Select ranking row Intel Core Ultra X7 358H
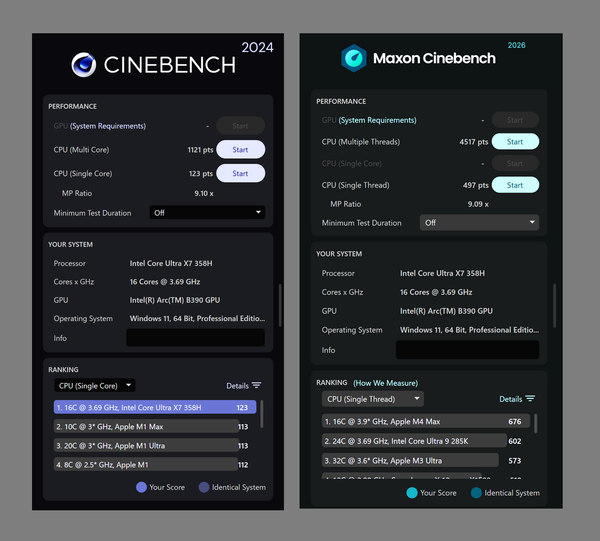Image resolution: width=600 pixels, height=541 pixels. 155,407
